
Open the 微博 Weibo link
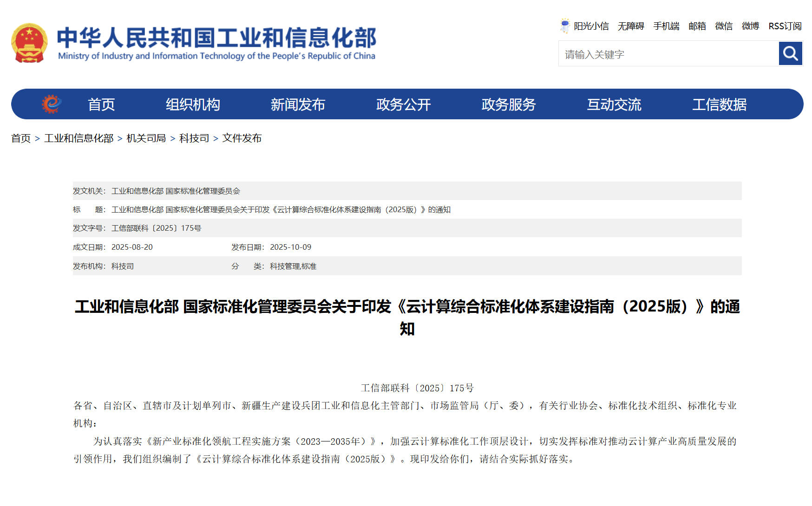click(749, 26)
